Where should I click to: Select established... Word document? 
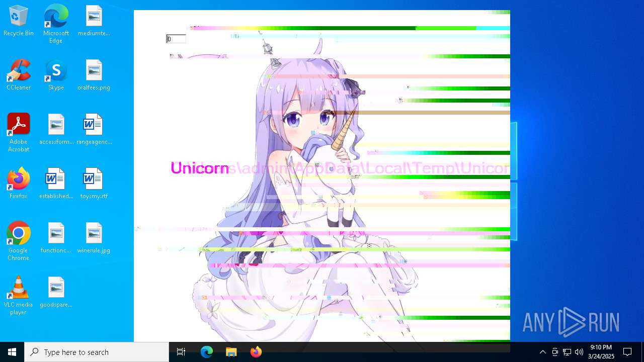(x=56, y=184)
